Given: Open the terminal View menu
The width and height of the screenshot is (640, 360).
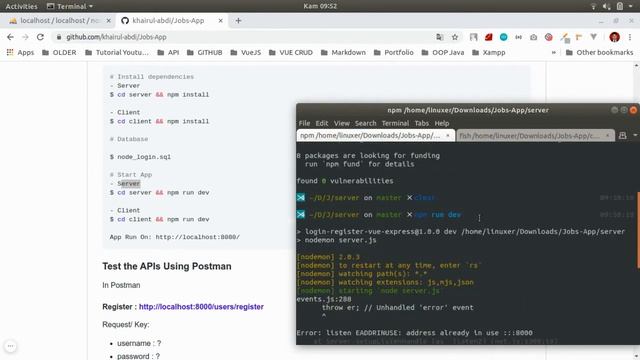Looking at the screenshot, I should 342,123.
